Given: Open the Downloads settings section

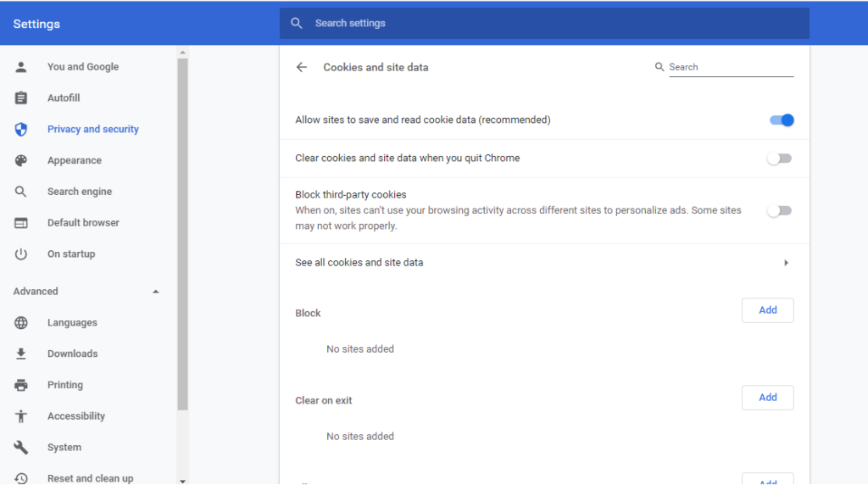Looking at the screenshot, I should click(72, 354).
